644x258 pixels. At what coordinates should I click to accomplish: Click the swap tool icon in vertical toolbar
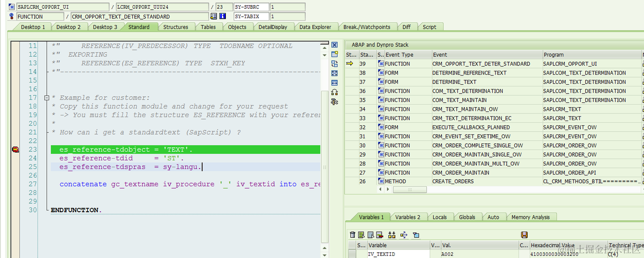point(334,64)
